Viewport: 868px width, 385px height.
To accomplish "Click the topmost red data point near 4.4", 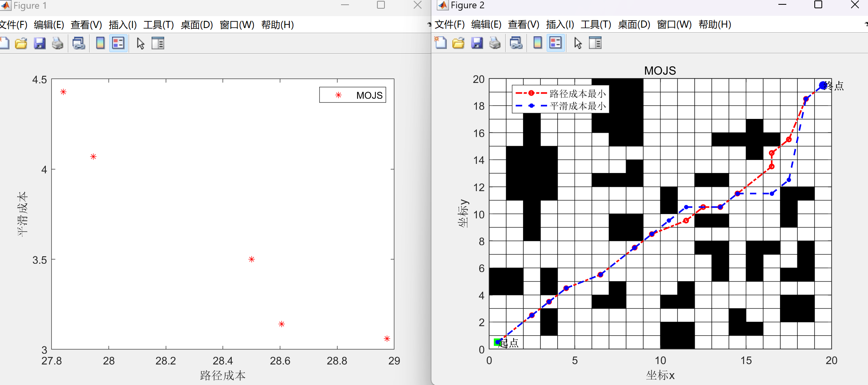I will [63, 92].
